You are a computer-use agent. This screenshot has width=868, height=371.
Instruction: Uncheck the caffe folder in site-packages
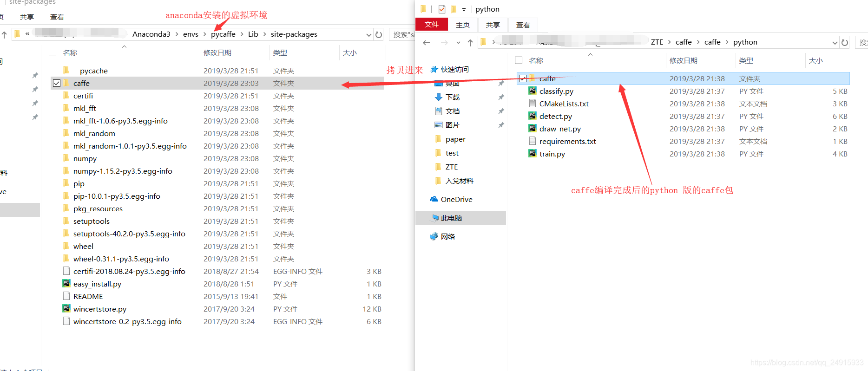pyautogui.click(x=57, y=83)
